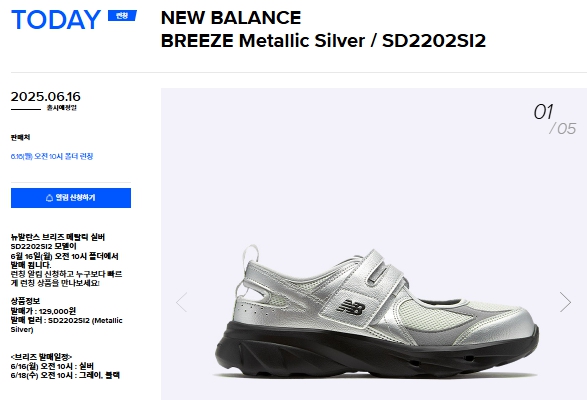Click the NB logo on the shoe

(x=351, y=307)
